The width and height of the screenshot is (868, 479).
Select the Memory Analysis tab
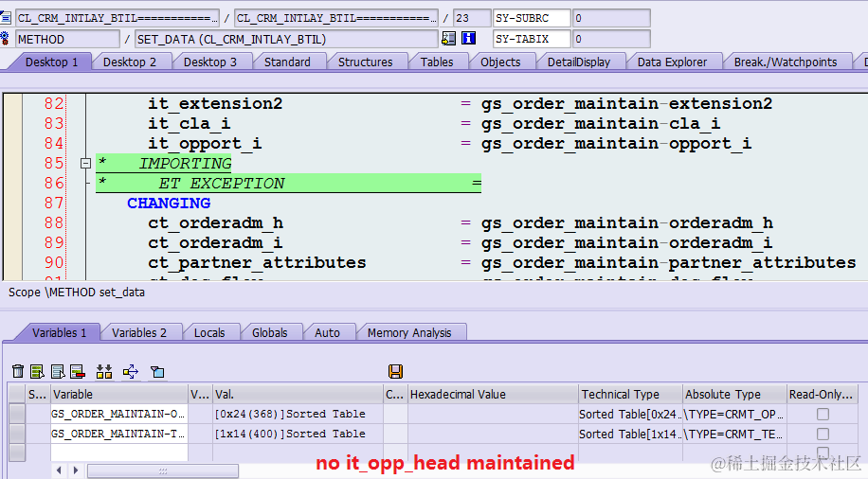(x=409, y=332)
